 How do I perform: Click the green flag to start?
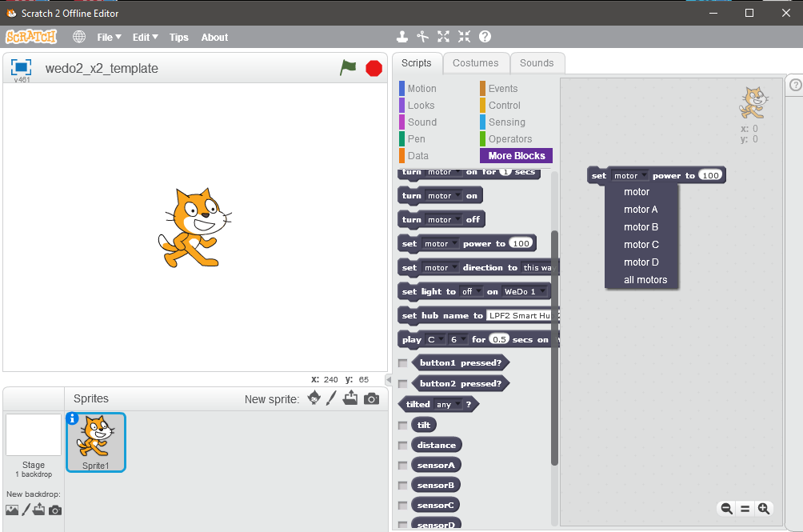[x=348, y=67]
